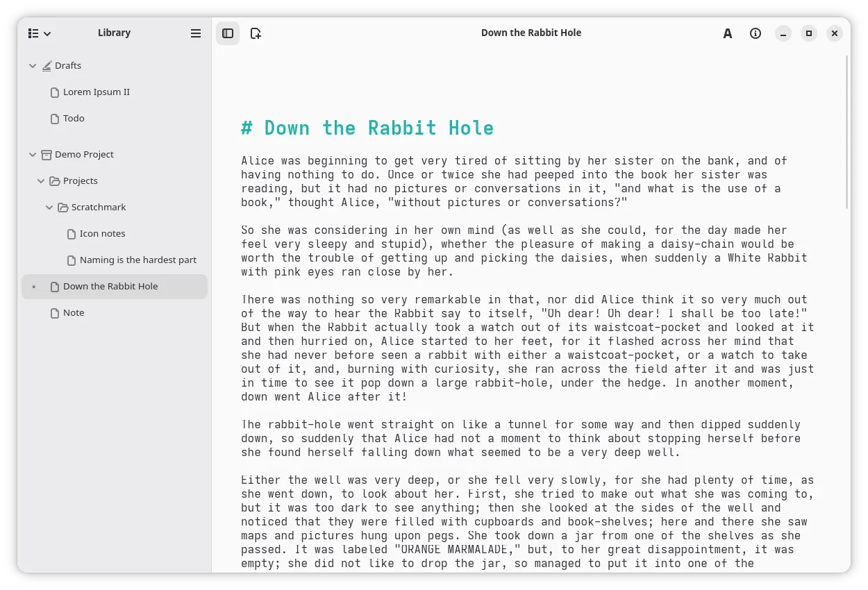Viewport: 868px width, 590px height.
Task: Select the Projects folder label
Action: (81, 181)
